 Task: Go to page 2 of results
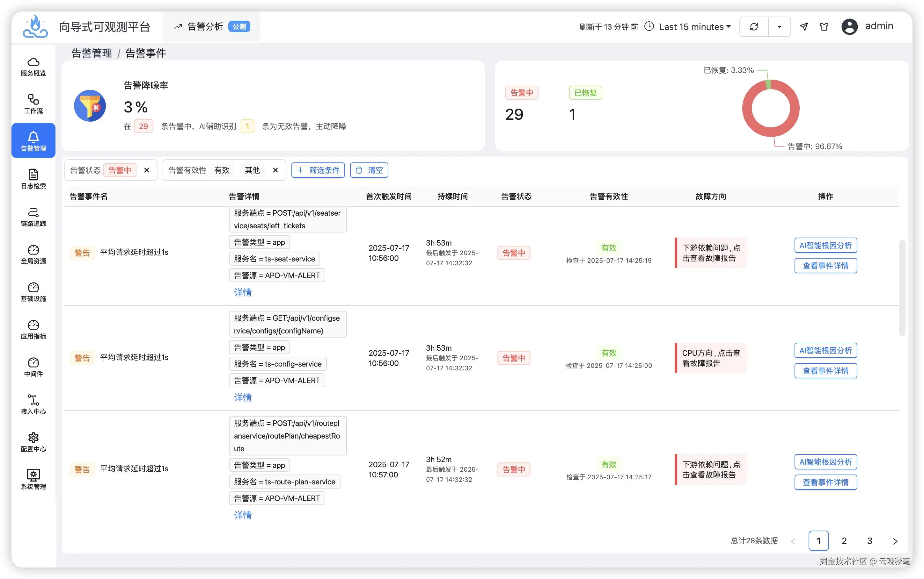[x=844, y=540]
